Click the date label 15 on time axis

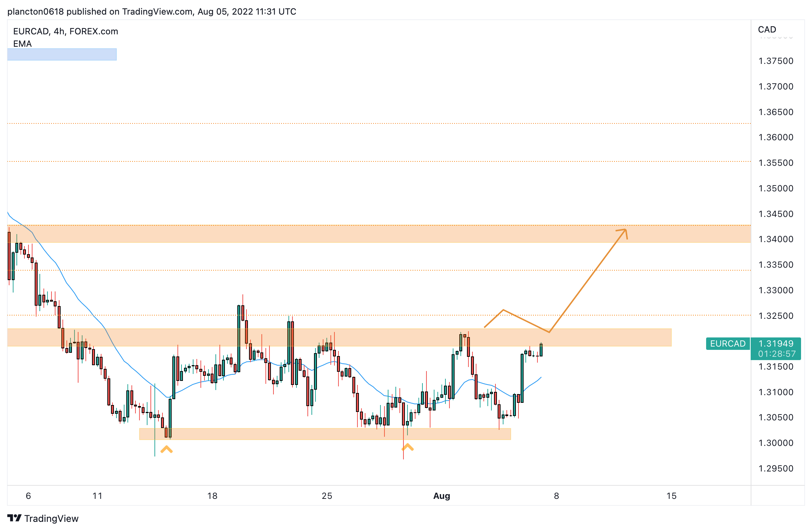pos(671,496)
